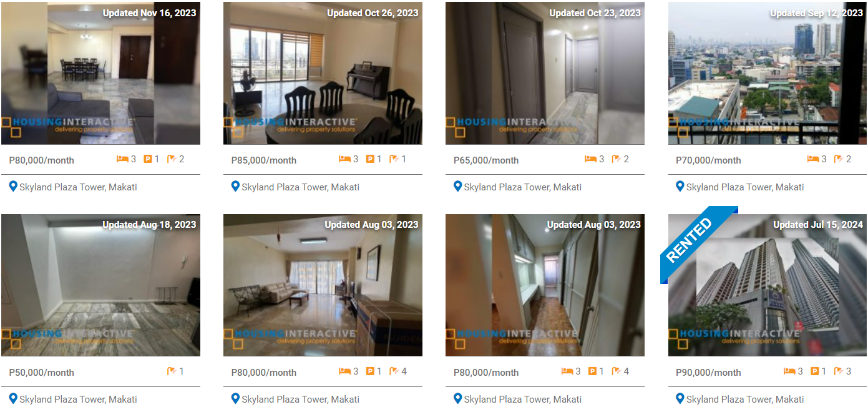Open listing photo updated Oct 26, 2023
868x412 pixels.
click(x=323, y=73)
